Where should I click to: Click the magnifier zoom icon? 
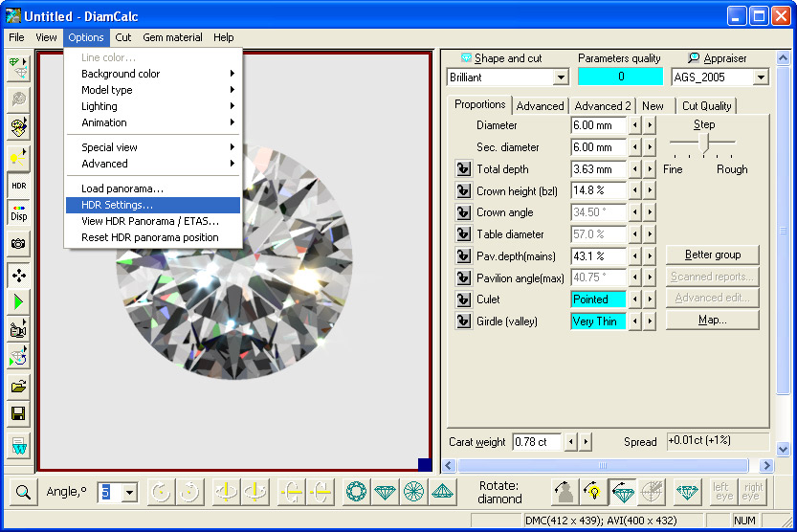(22, 492)
